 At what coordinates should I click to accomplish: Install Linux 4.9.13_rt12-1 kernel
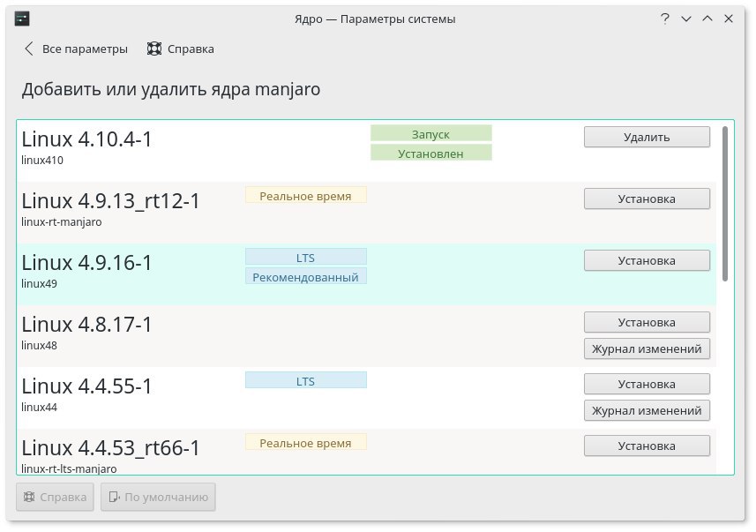[x=647, y=199]
